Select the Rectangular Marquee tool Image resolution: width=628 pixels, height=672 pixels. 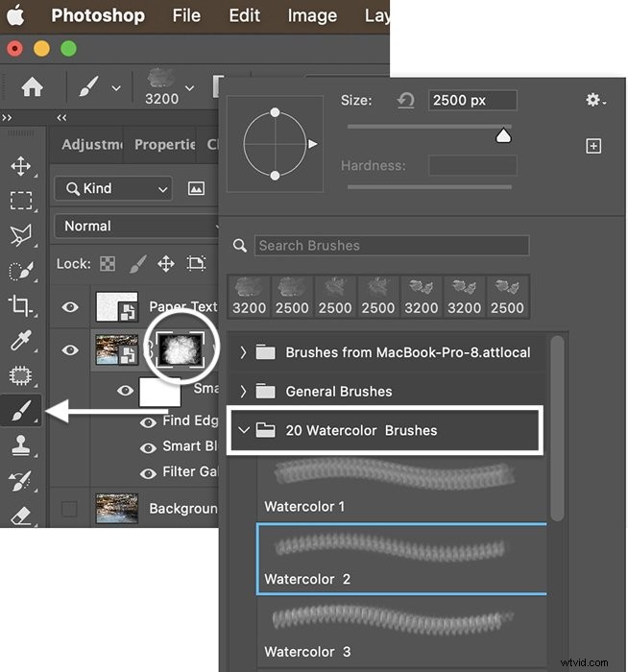[x=20, y=201]
